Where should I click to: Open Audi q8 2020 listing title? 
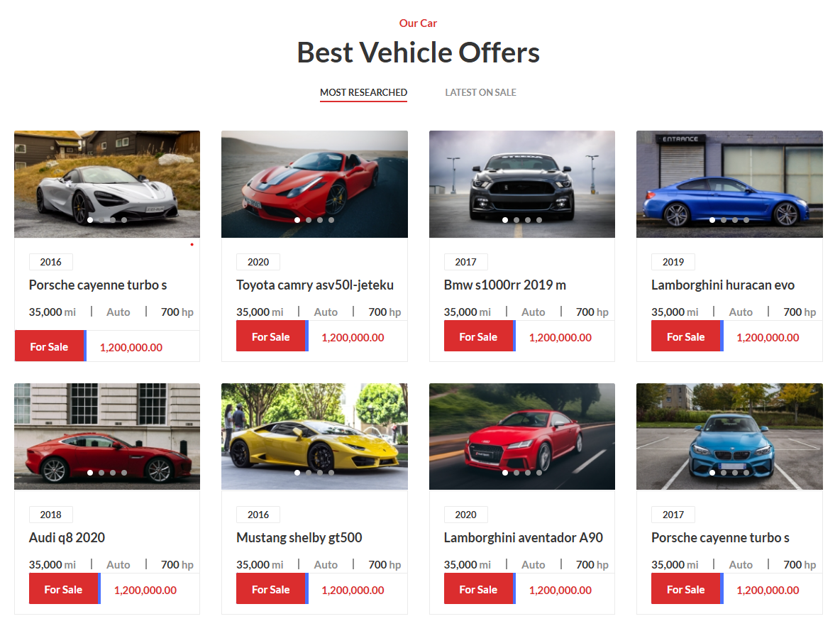pyautogui.click(x=67, y=538)
